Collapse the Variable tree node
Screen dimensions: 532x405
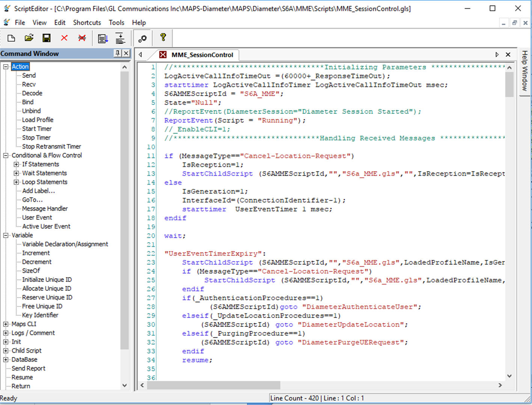pyautogui.click(x=5, y=235)
